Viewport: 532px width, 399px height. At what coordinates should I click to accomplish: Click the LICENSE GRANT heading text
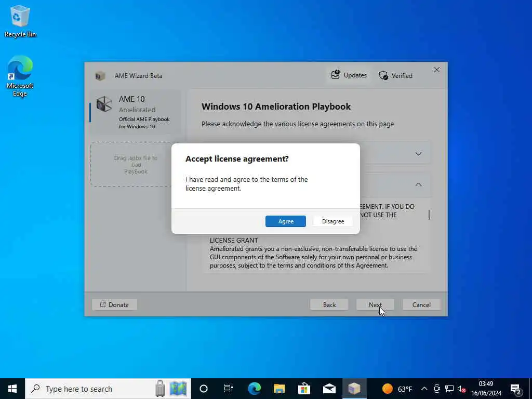point(234,240)
